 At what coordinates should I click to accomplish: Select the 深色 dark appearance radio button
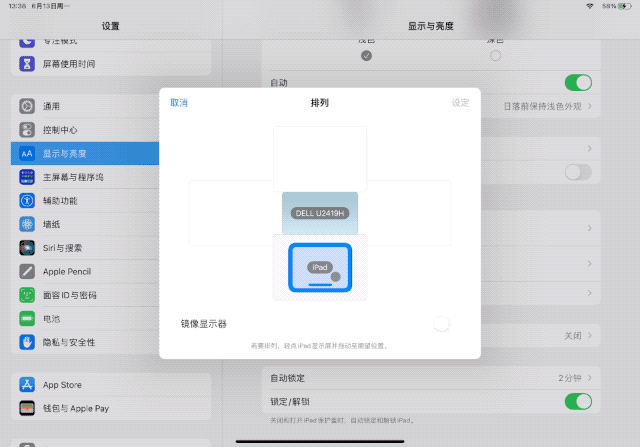[495, 56]
